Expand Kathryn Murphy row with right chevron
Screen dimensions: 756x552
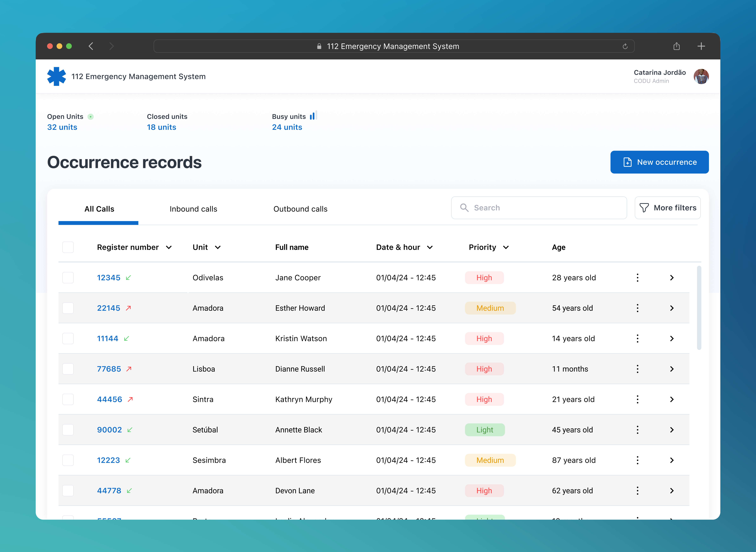tap(672, 399)
